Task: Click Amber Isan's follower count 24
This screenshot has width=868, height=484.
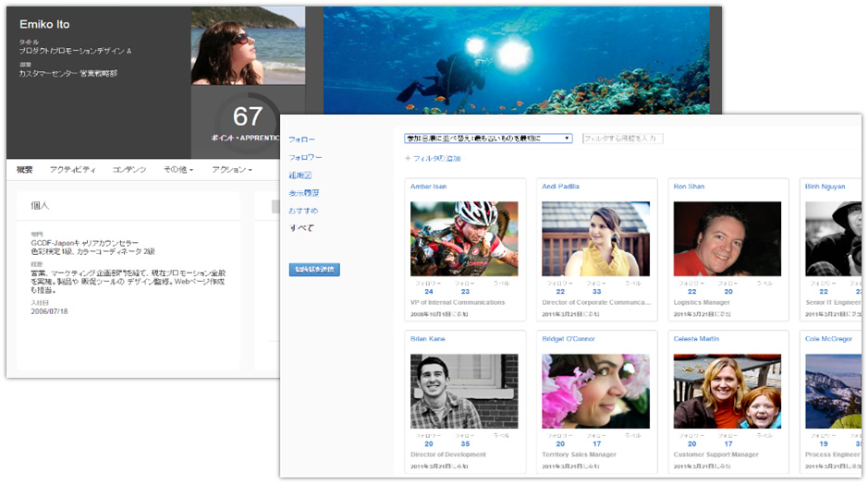Action: [x=429, y=292]
